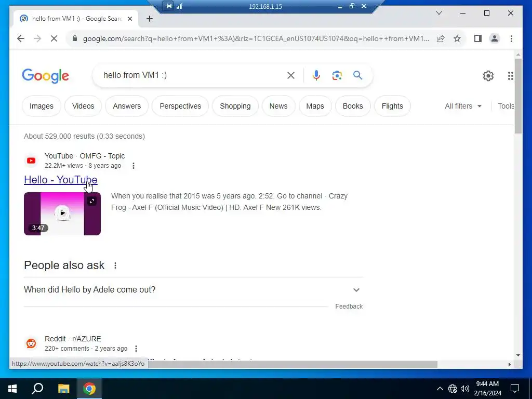Click the magnifier search button

coord(357,75)
